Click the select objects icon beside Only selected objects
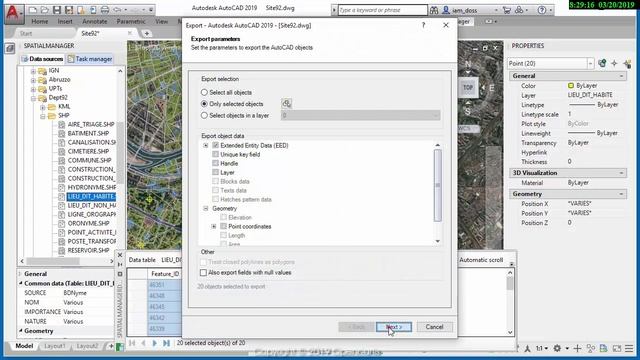 click(287, 104)
